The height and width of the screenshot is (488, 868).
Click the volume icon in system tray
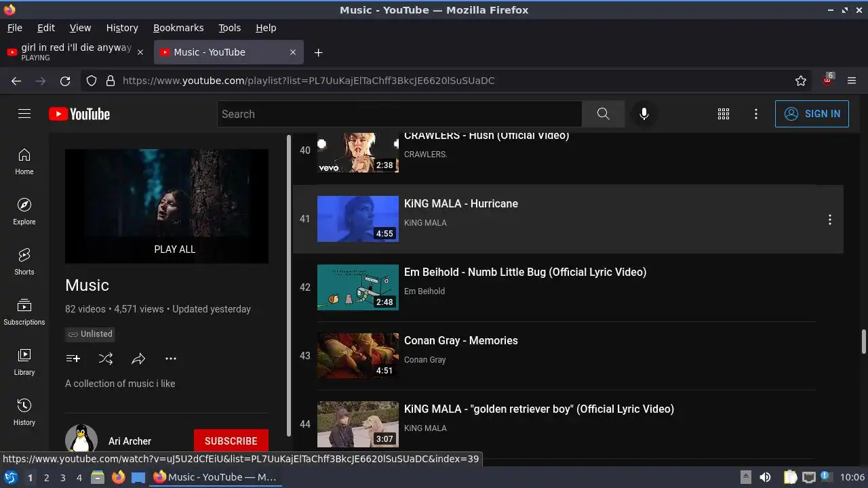coord(765,477)
